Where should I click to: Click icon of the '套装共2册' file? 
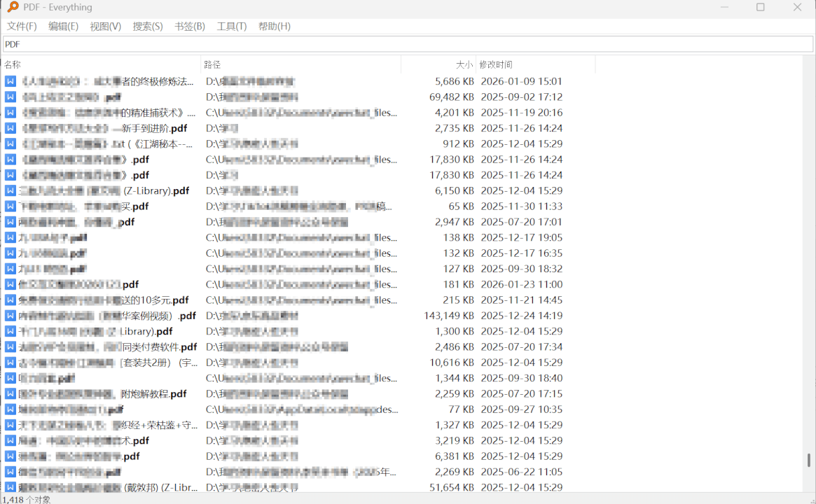11,363
